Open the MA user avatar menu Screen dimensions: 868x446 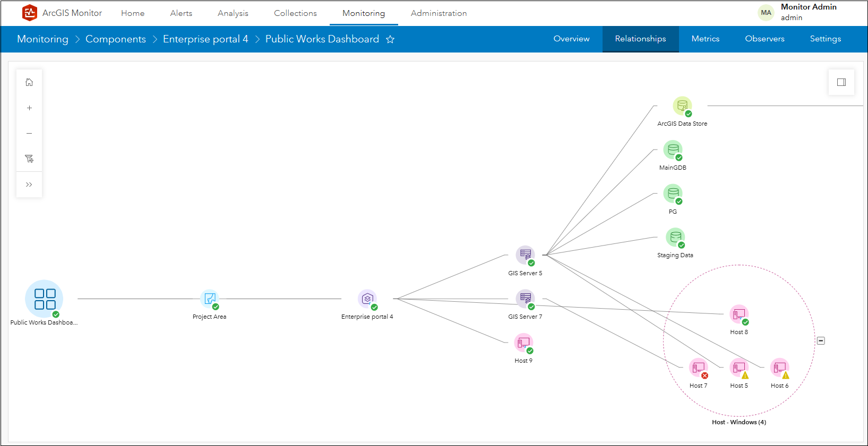pos(766,13)
